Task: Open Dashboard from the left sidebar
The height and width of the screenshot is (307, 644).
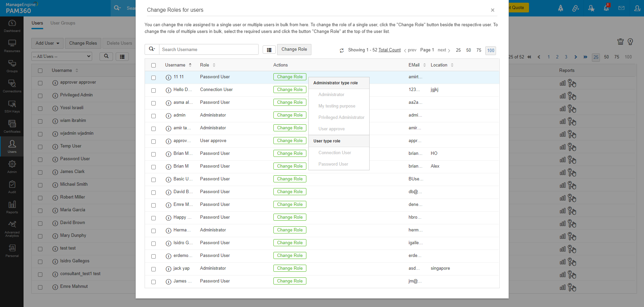Action: coord(12,26)
